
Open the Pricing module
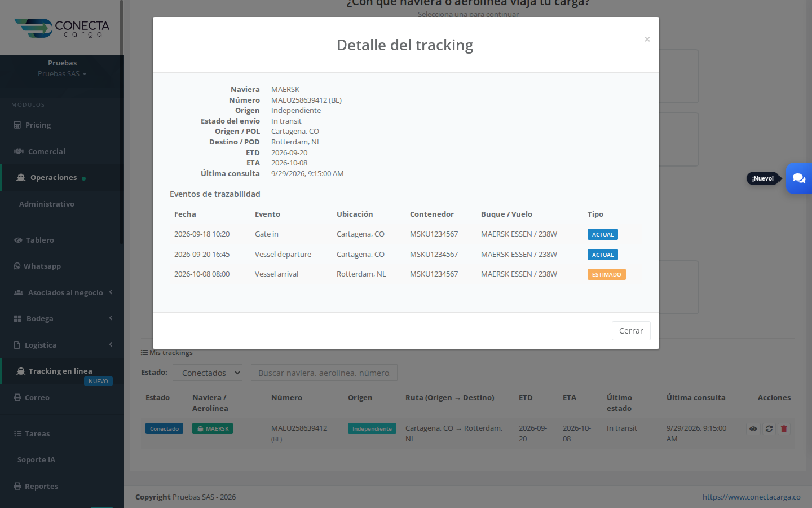coord(38,125)
